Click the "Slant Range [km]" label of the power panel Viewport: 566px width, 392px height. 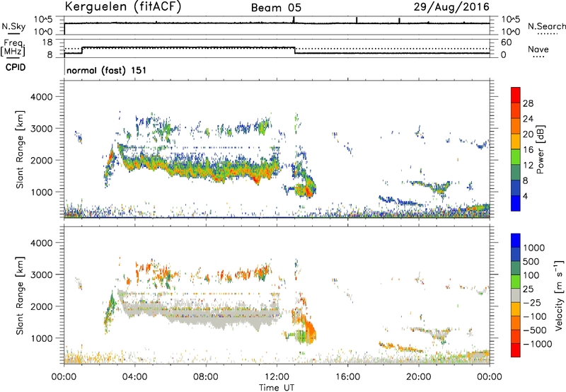[20, 149]
